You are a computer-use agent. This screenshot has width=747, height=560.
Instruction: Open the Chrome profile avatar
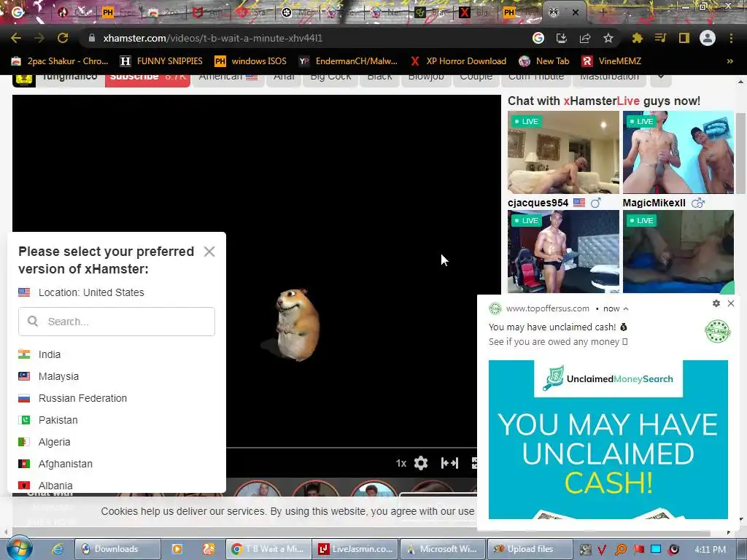[x=707, y=38]
